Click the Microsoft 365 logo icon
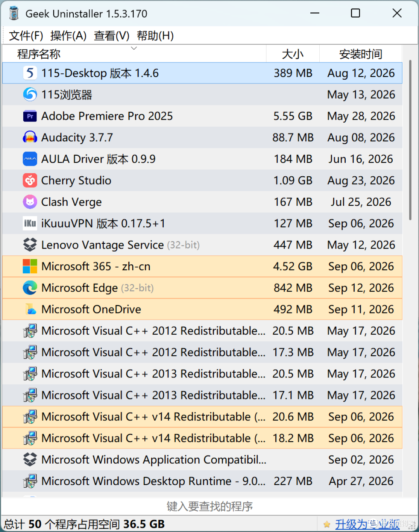The width and height of the screenshot is (419, 532). tap(30, 266)
